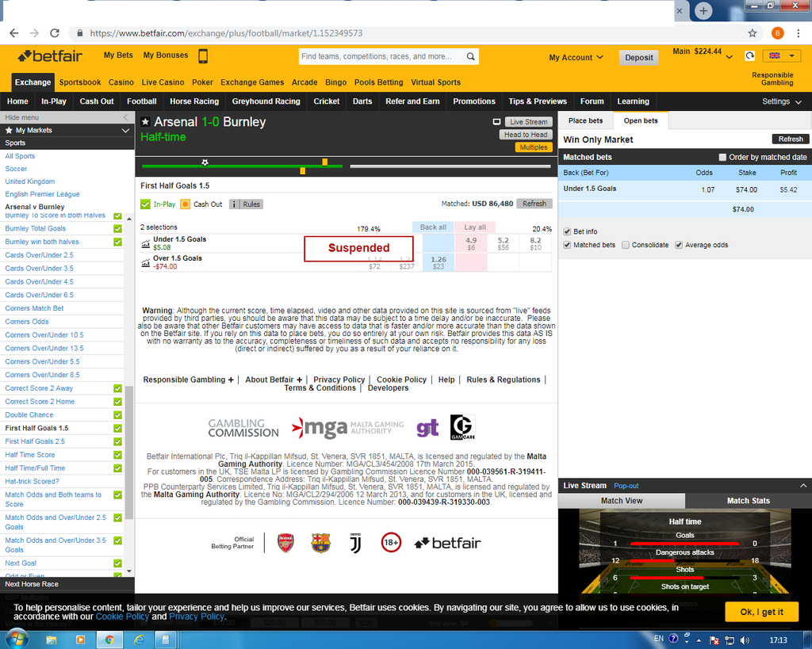Image resolution: width=812 pixels, height=649 pixels.
Task: Click the Deposit button
Action: [x=638, y=57]
